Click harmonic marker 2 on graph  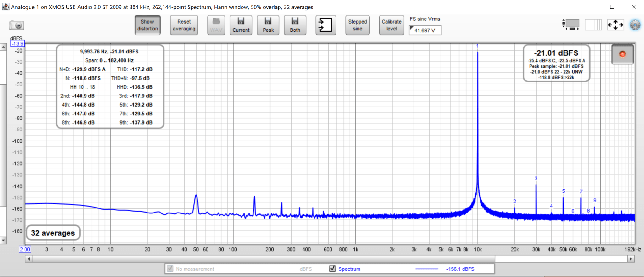(x=514, y=201)
